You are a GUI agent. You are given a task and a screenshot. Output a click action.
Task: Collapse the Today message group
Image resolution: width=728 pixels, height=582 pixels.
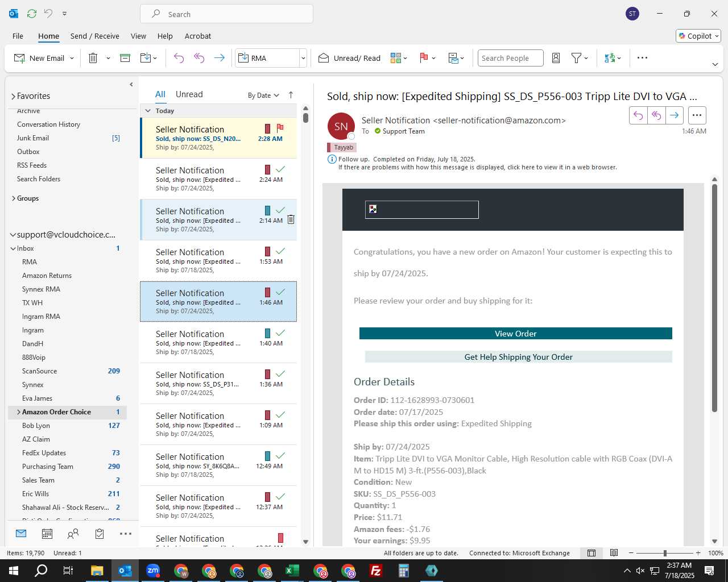click(x=148, y=111)
